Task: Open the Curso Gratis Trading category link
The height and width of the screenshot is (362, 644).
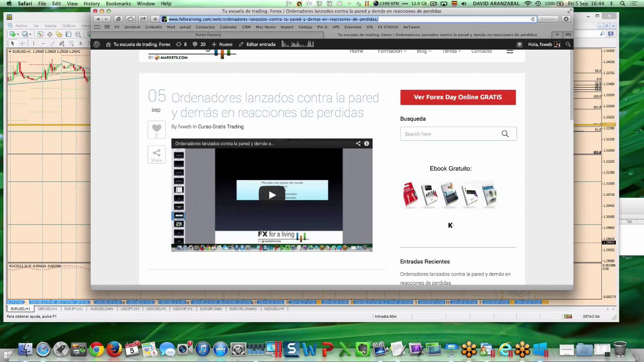Action: click(x=220, y=126)
